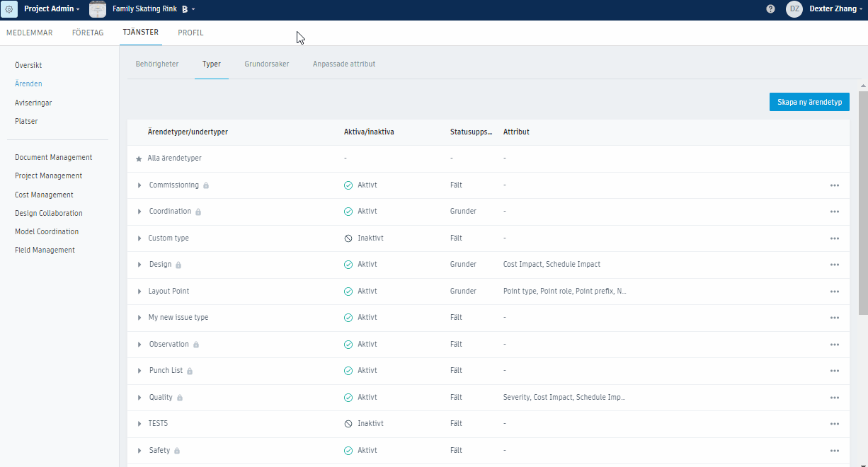
Task: Click the star icon for Alla ärendetyper
Action: (139, 159)
